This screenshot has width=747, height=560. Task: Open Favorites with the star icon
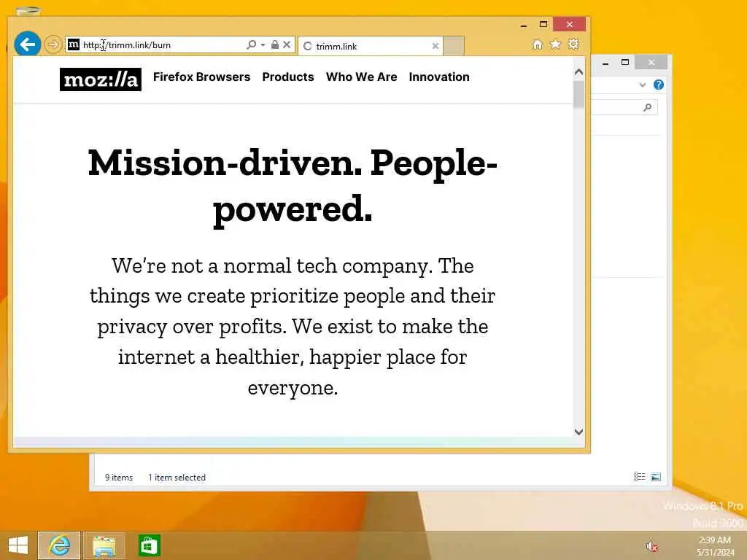click(x=555, y=44)
